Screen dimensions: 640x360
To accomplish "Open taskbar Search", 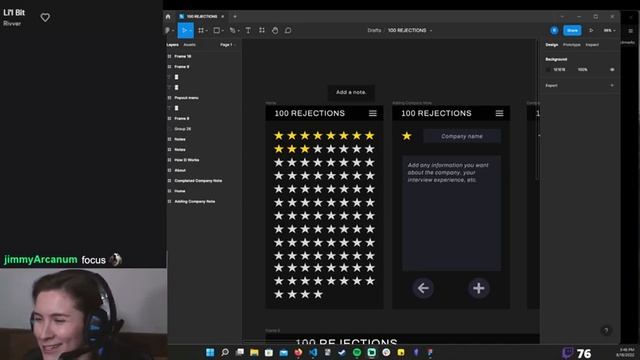I will [x=225, y=352].
